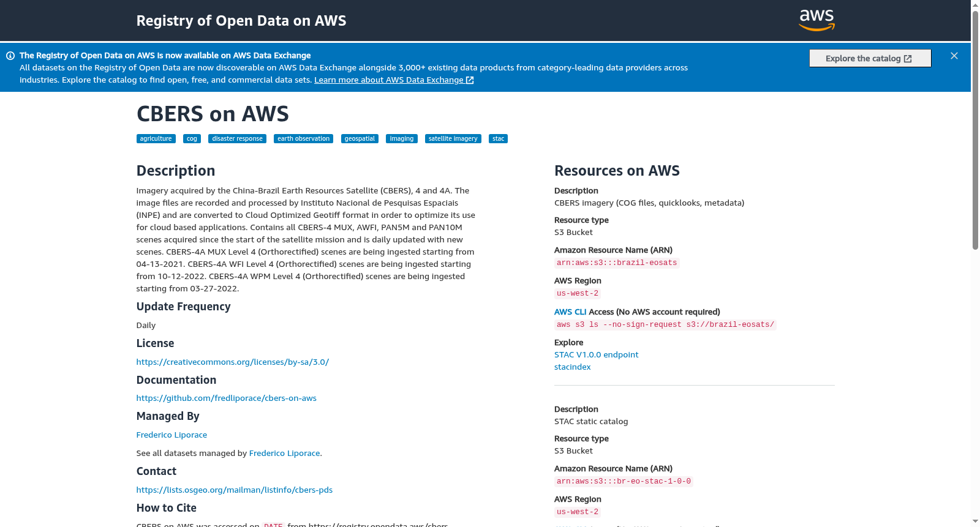Click the scrollbar down arrow
980x527 pixels.
point(976,522)
